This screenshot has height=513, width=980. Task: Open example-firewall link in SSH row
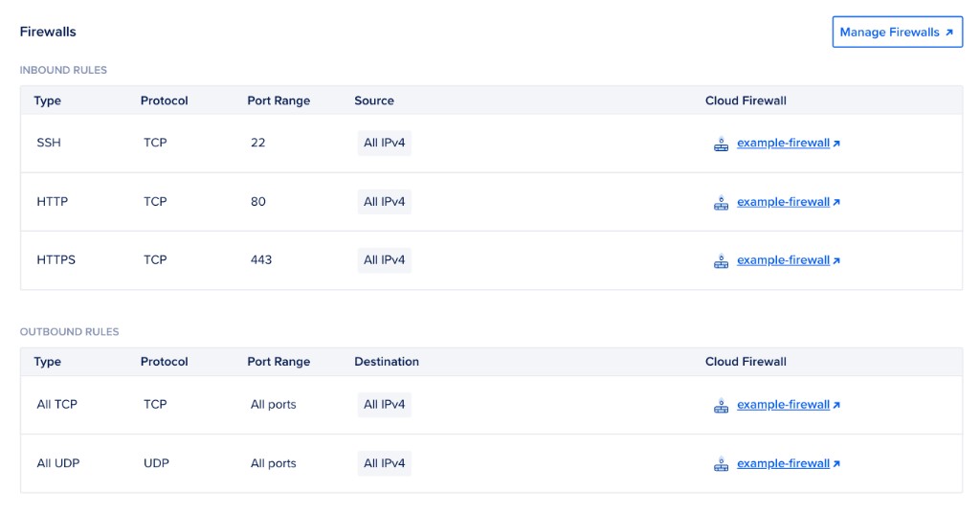(x=789, y=144)
